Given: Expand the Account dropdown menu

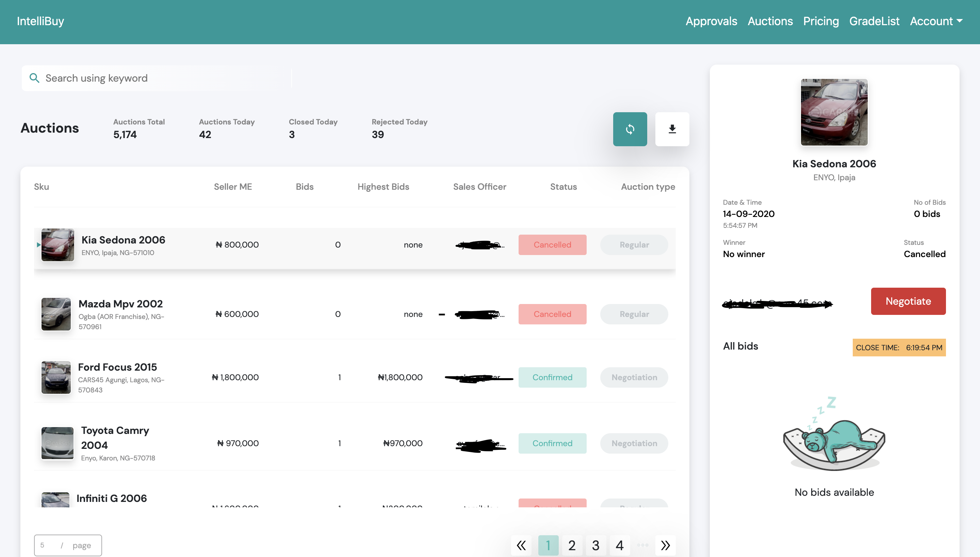Looking at the screenshot, I should [x=936, y=21].
